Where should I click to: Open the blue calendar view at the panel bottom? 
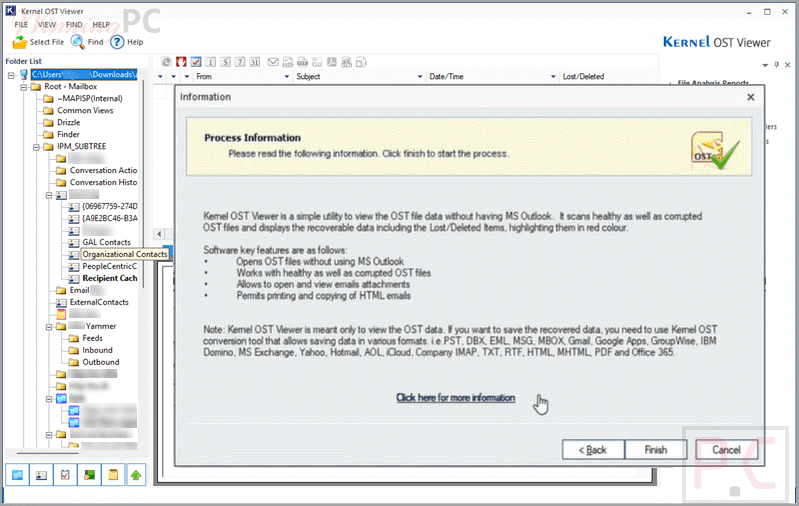[17, 475]
